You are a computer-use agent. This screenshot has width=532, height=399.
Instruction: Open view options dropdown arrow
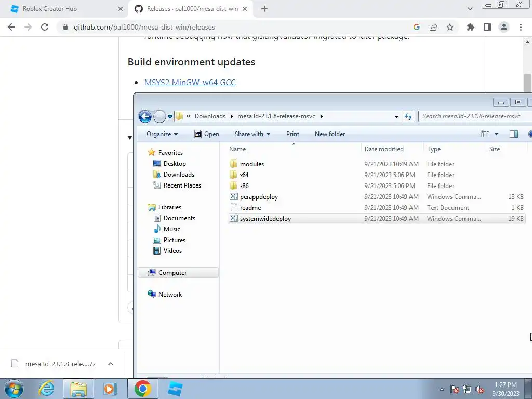pos(496,134)
